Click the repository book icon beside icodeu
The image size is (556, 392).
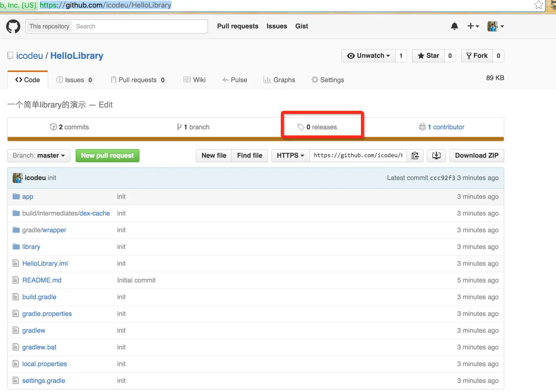coord(10,56)
